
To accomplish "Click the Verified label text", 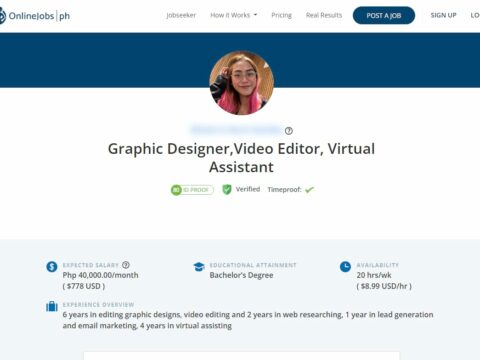I will pos(248,189).
